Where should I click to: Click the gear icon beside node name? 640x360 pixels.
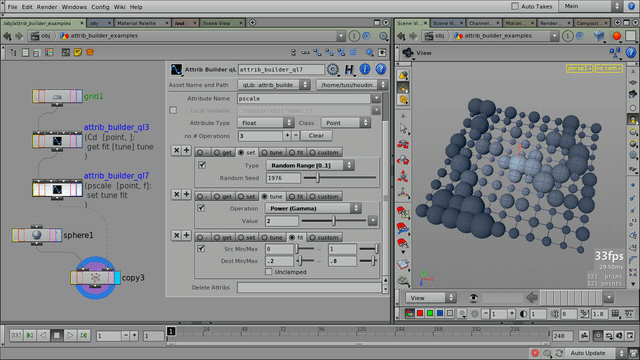[333, 69]
